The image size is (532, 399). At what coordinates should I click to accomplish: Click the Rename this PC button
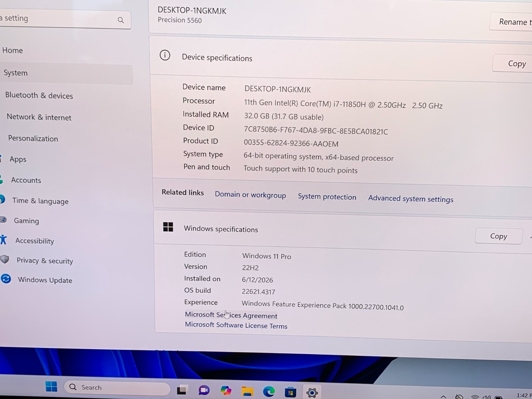[x=511, y=22]
